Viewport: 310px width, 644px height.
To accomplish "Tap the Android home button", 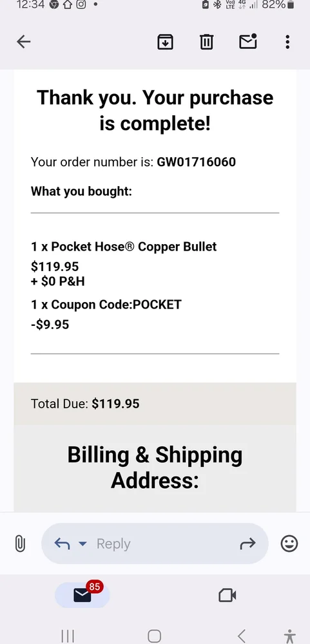I will point(154,636).
